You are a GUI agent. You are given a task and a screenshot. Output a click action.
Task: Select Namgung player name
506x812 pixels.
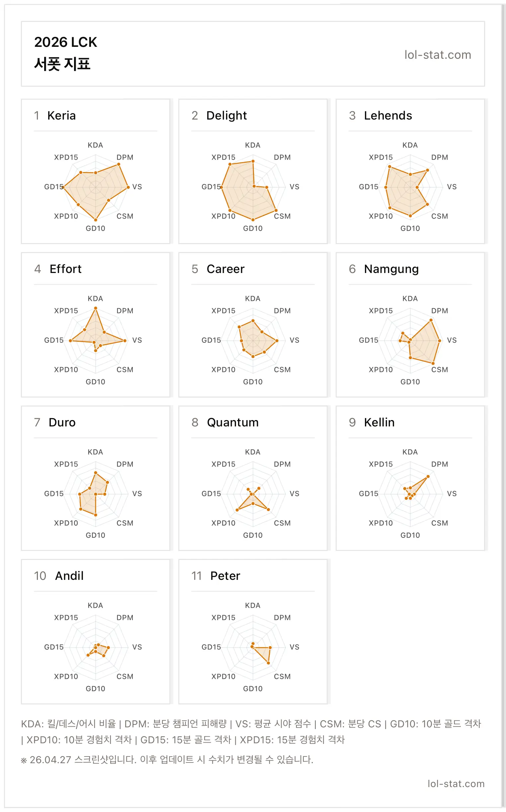[391, 269]
